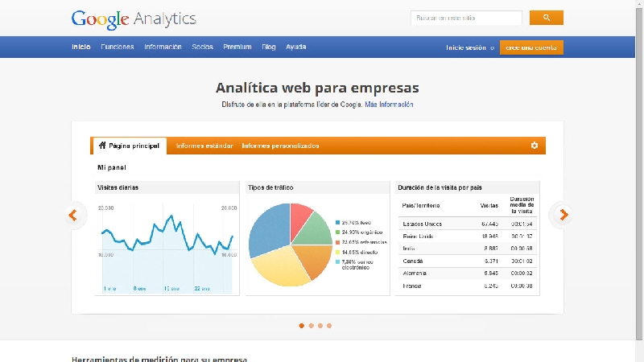Click the yellow directo legend swatch
Image resolution: width=644 pixels, height=362 pixels.
click(x=337, y=252)
